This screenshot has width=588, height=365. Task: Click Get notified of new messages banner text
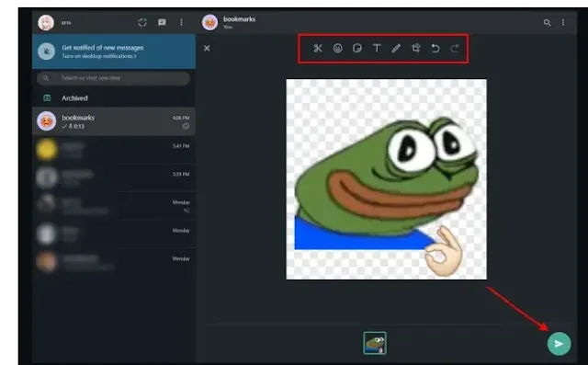[102, 48]
